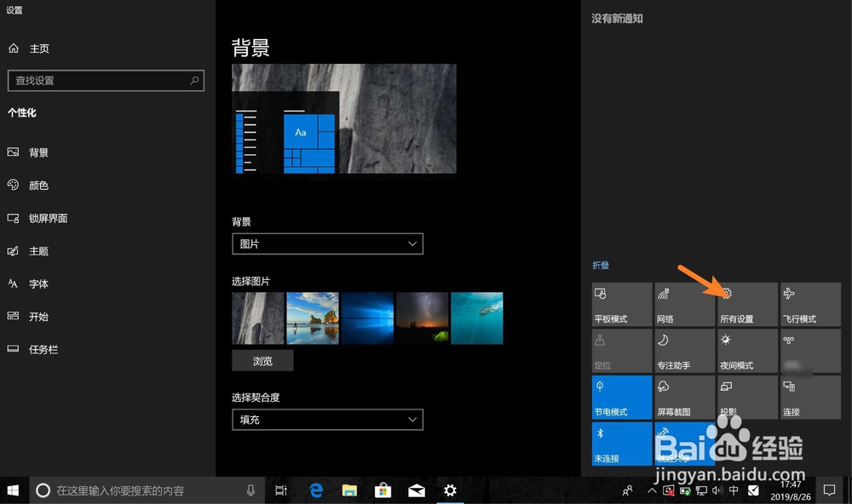Enable 夜间模式 night light
Viewport: 852px width, 504px height.
pos(746,351)
